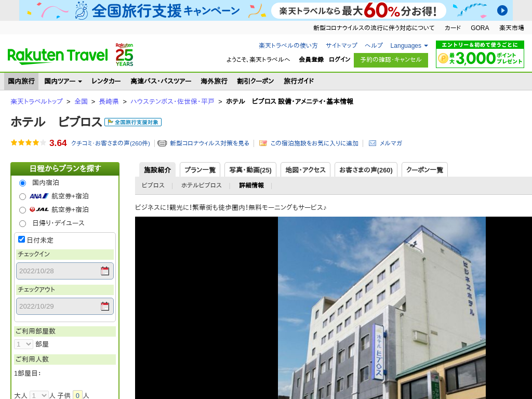
Task: Click the check-in date field
Action: pos(65,271)
